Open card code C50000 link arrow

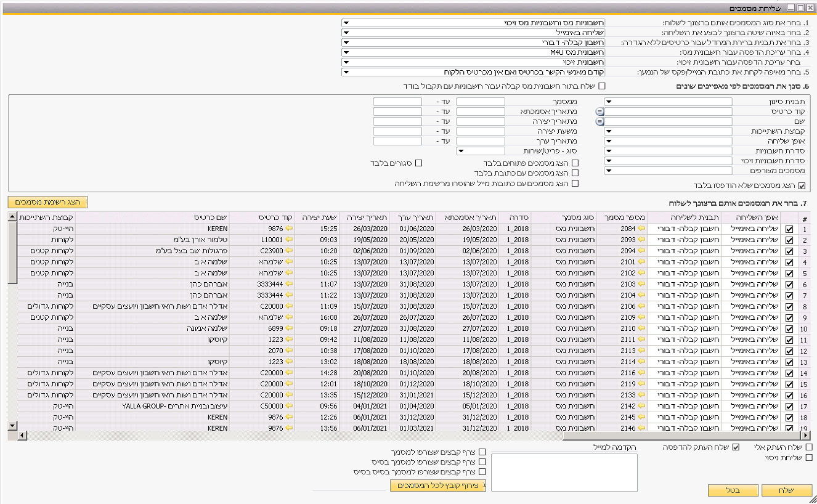tap(289, 406)
